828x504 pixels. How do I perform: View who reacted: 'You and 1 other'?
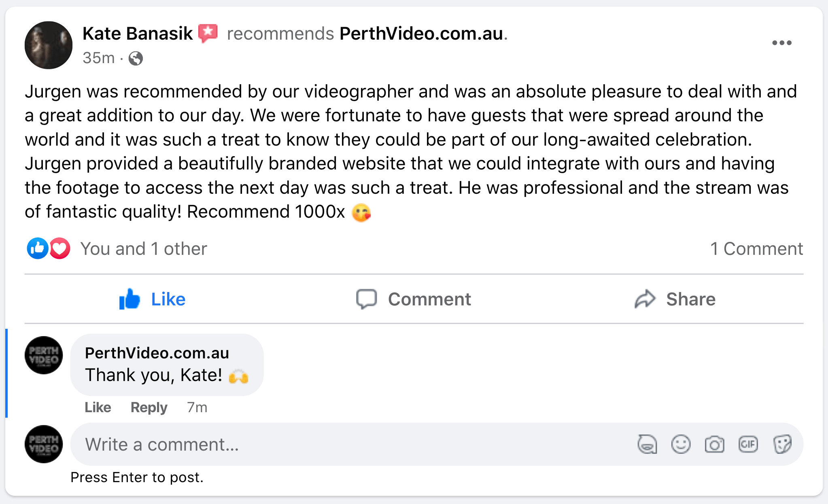tap(144, 249)
